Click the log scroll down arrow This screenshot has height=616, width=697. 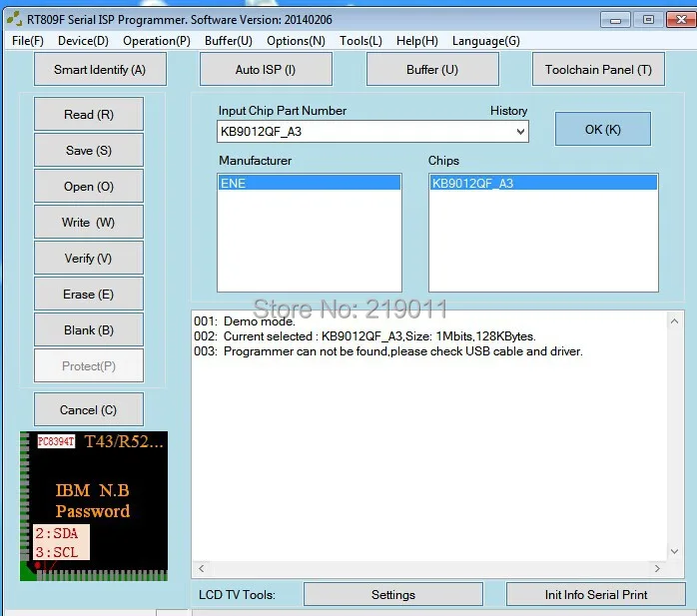tap(674, 551)
